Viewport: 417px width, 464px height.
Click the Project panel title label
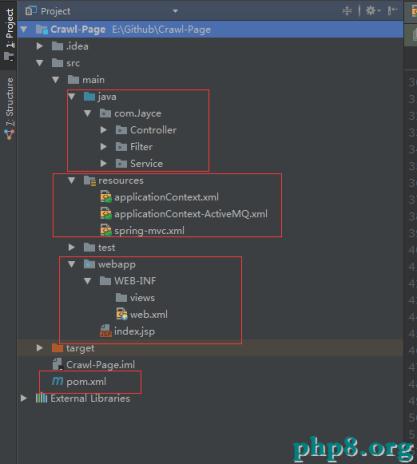point(56,11)
